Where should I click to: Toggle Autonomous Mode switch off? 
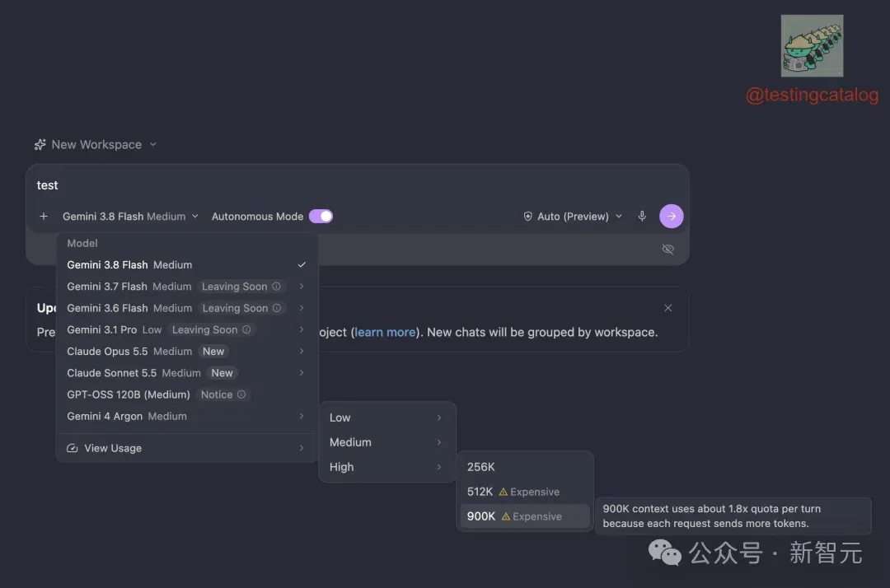point(321,216)
